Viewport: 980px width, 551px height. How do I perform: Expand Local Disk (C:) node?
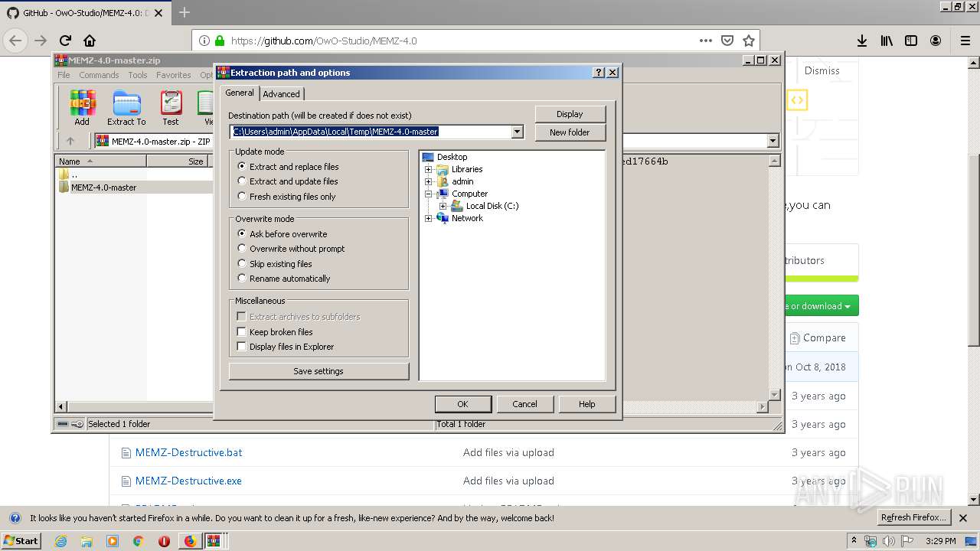[443, 206]
